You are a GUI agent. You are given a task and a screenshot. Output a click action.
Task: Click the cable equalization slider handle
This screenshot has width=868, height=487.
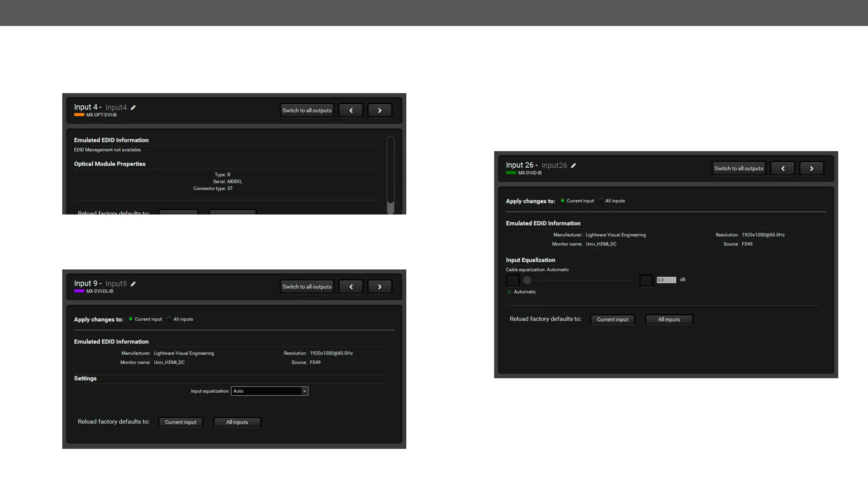tap(527, 281)
